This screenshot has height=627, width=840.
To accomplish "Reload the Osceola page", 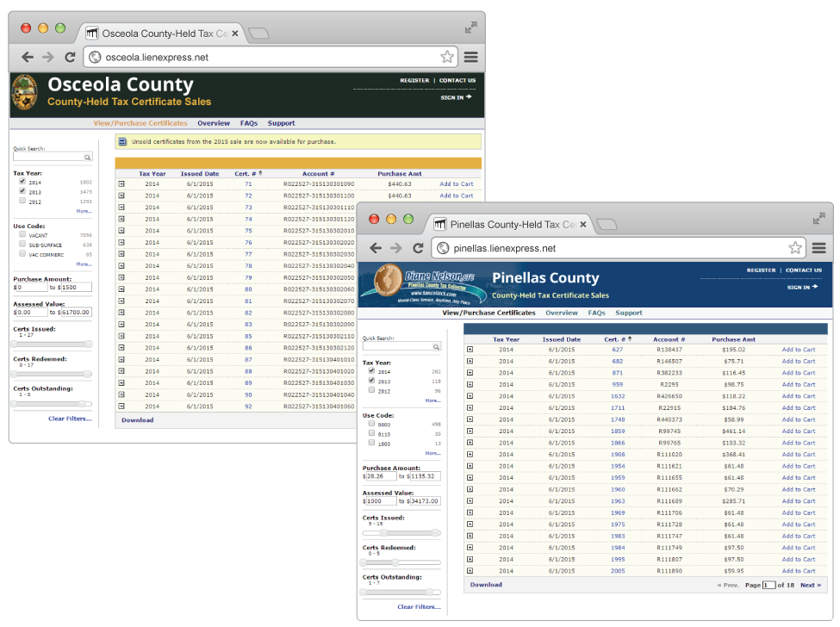I will pos(70,57).
